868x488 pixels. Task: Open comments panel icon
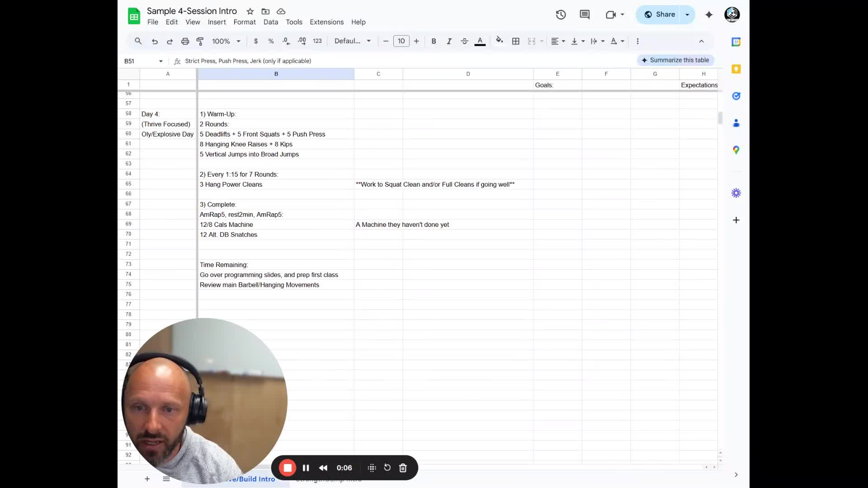click(x=585, y=14)
